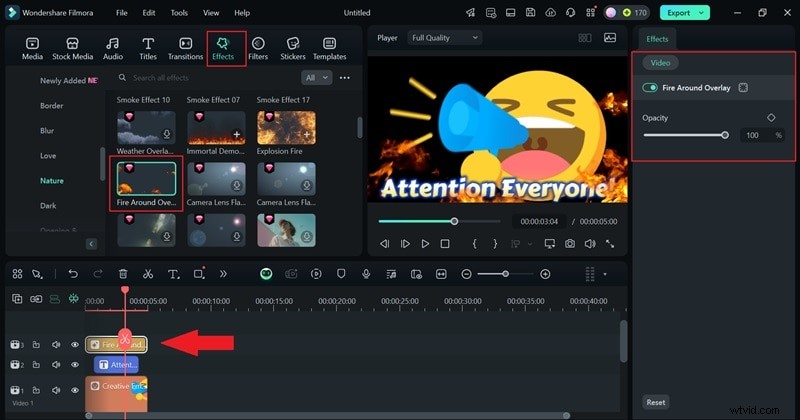800x420 pixels.
Task: Open the Audio panel
Action: (x=113, y=49)
